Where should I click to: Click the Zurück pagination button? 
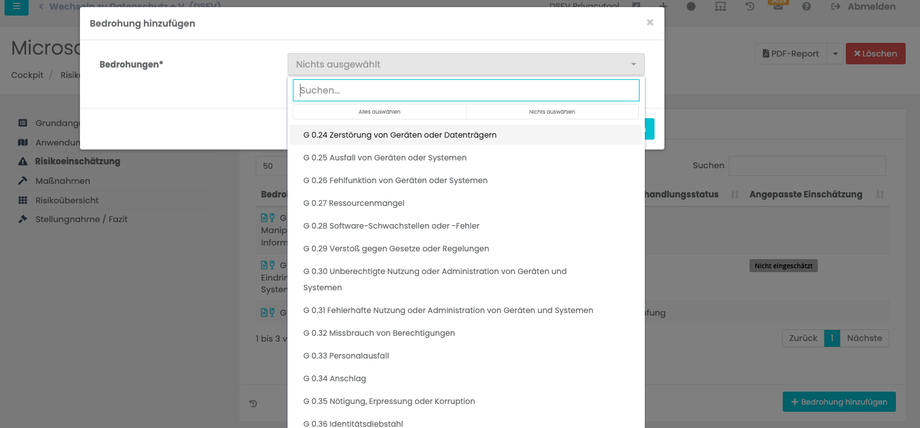tap(803, 338)
